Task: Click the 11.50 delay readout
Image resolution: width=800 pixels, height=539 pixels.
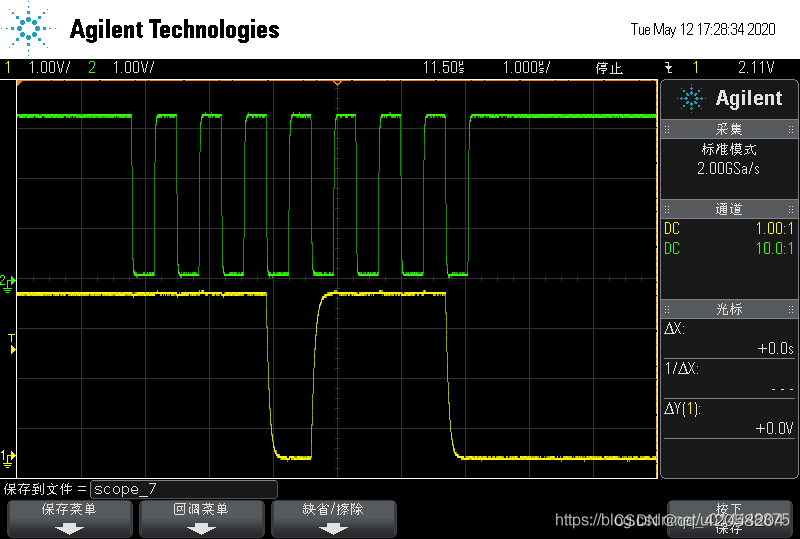Action: click(x=443, y=67)
